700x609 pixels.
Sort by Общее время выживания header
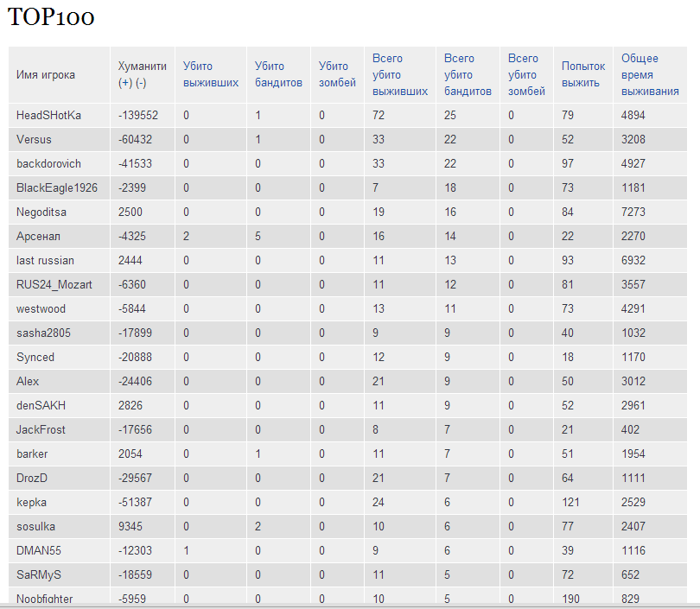point(650,75)
